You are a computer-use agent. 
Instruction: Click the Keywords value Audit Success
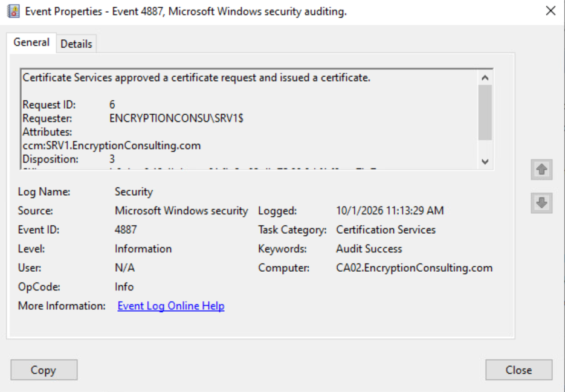tap(369, 249)
